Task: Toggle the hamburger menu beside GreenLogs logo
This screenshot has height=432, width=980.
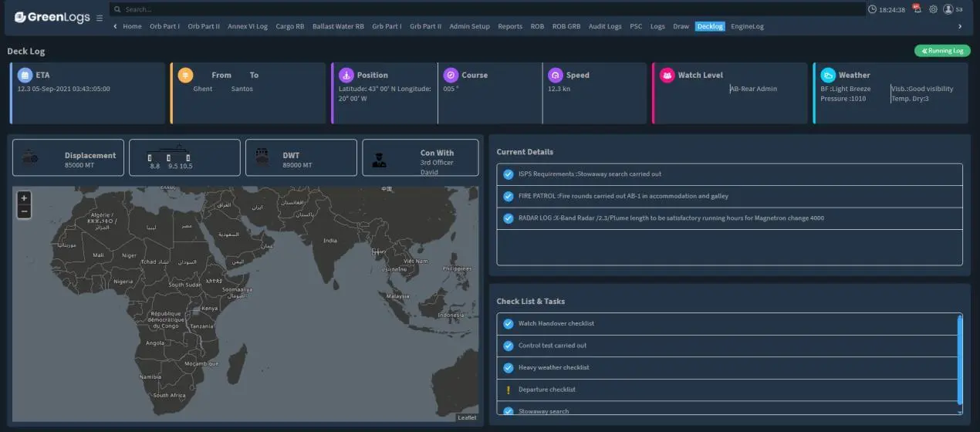Action: pos(100,18)
